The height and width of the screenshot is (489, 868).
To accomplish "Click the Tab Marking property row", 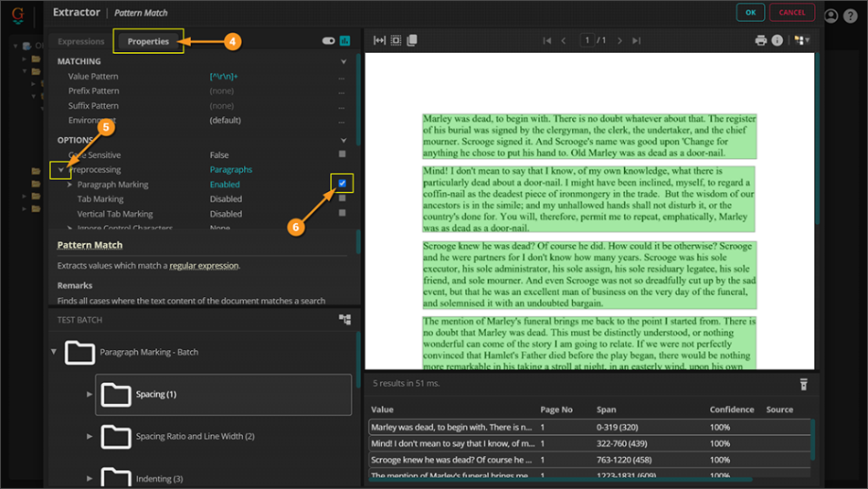I will (x=204, y=199).
